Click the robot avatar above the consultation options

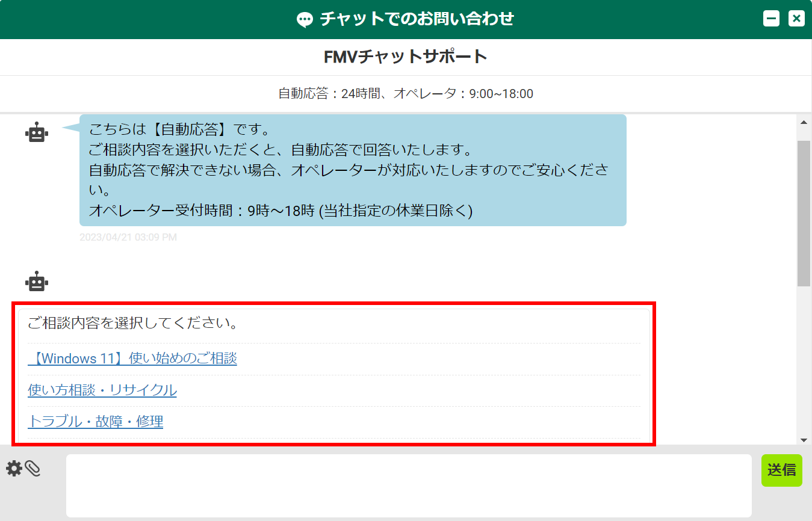tap(37, 281)
